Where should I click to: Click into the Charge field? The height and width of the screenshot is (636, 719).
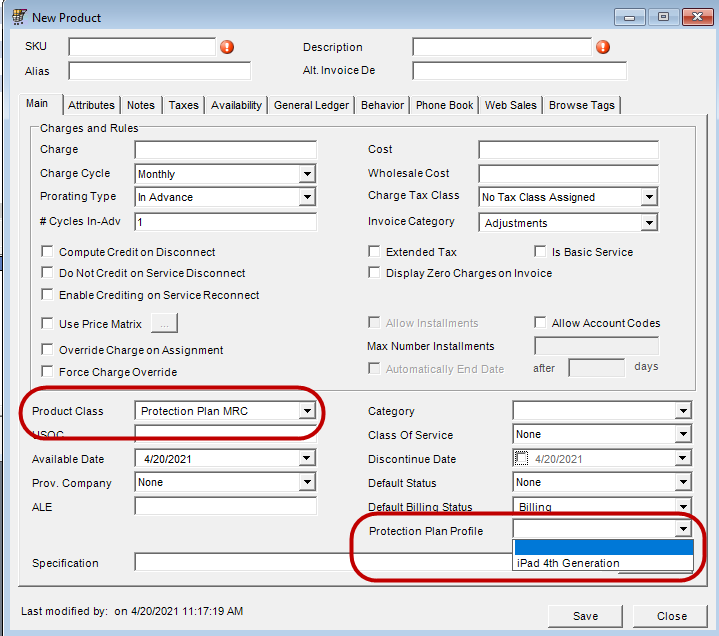pyautogui.click(x=226, y=149)
